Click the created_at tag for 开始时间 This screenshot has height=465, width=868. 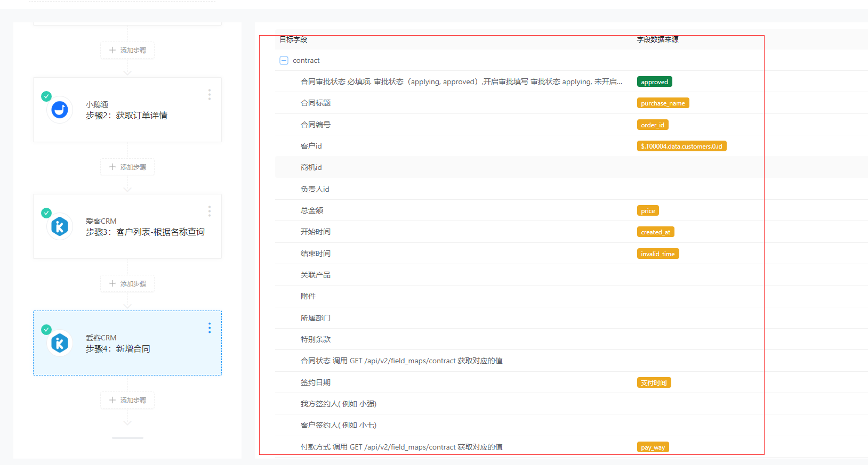(x=656, y=232)
